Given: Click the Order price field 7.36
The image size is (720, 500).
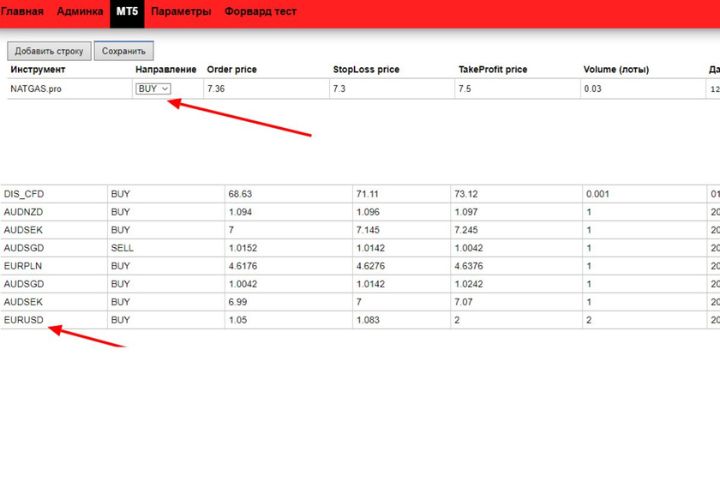Looking at the screenshot, I should point(266,89).
